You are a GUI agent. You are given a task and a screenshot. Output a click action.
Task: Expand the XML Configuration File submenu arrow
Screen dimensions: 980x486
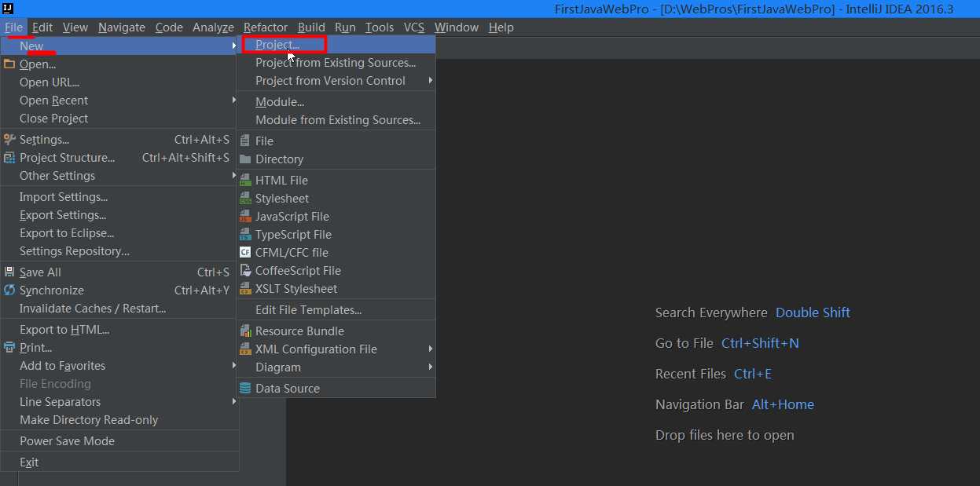[430, 349]
